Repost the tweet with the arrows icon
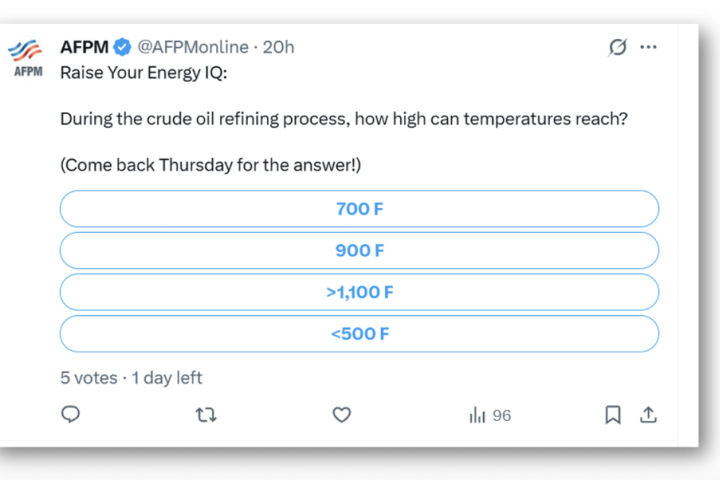Image resolution: width=720 pixels, height=480 pixels. pyautogui.click(x=207, y=414)
